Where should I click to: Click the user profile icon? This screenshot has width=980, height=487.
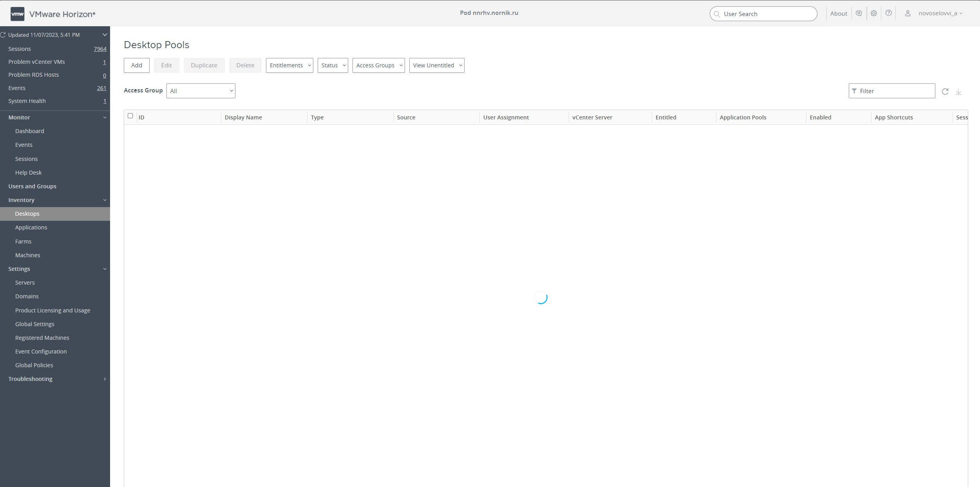pos(908,13)
